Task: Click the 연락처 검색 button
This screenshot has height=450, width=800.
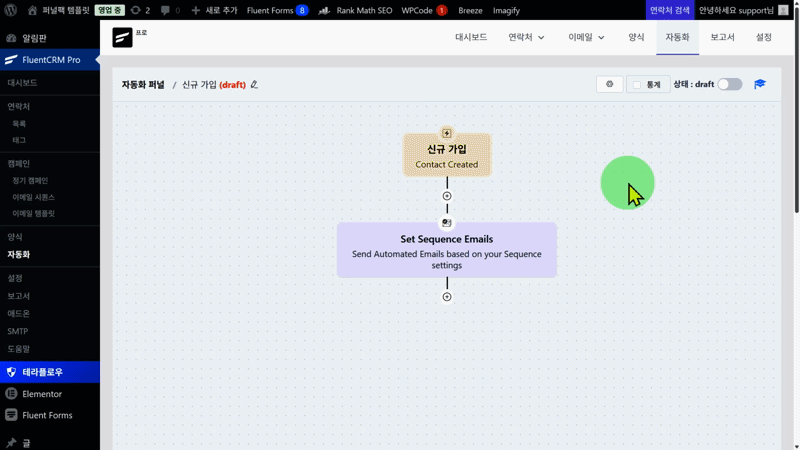Action: tap(669, 10)
